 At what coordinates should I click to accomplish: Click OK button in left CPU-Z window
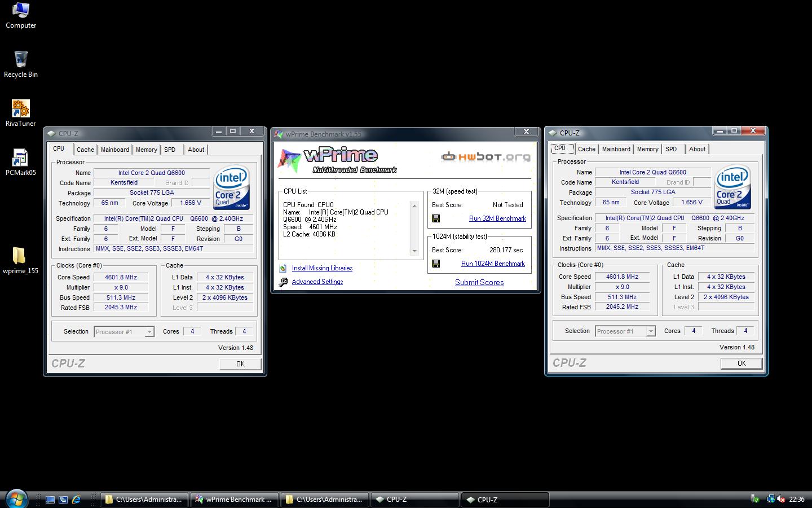click(x=240, y=364)
